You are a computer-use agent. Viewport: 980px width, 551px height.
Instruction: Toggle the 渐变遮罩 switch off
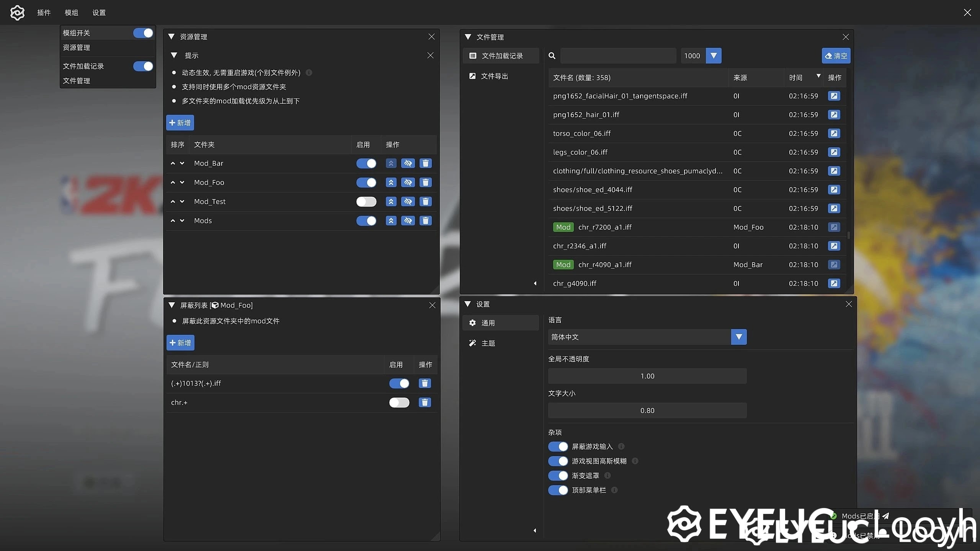(x=558, y=476)
